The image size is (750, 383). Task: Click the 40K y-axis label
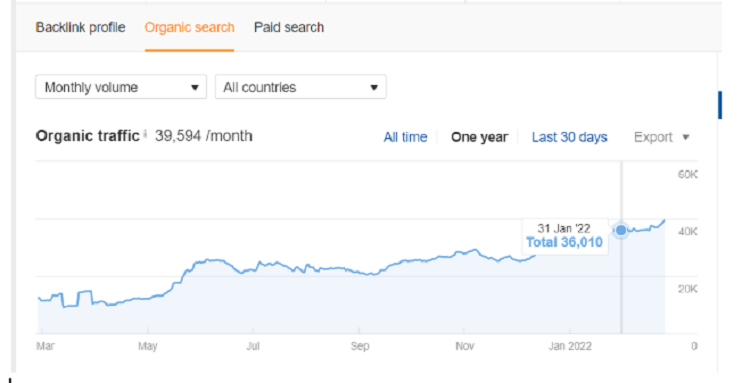pyautogui.click(x=688, y=232)
